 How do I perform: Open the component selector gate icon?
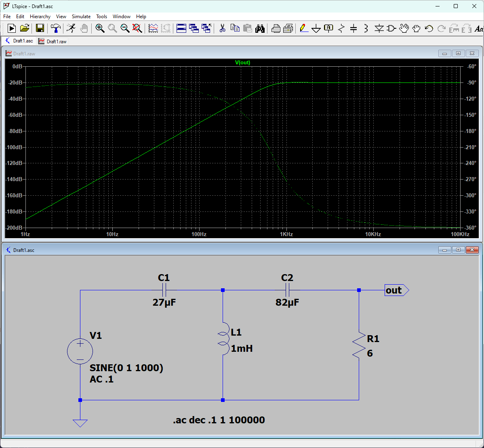[391, 28]
